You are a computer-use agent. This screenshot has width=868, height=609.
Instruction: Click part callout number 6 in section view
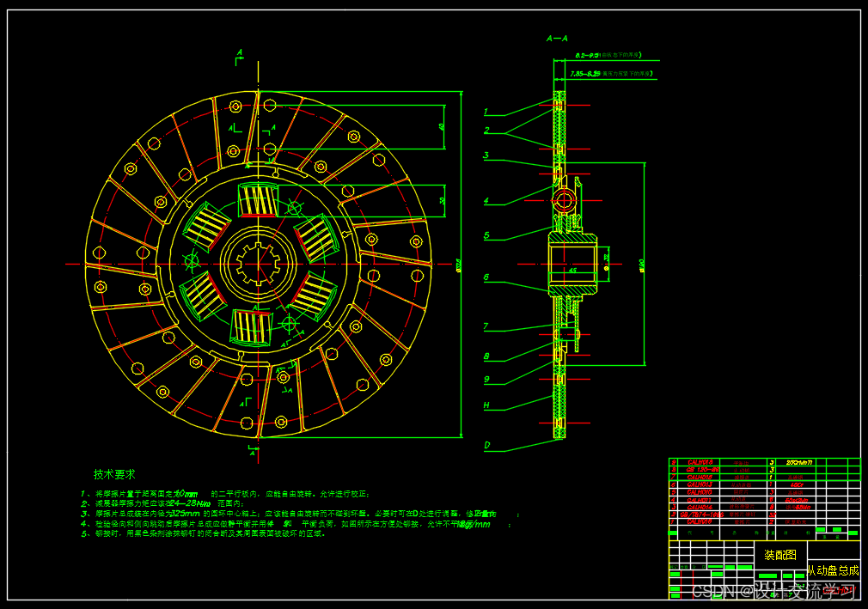(486, 277)
